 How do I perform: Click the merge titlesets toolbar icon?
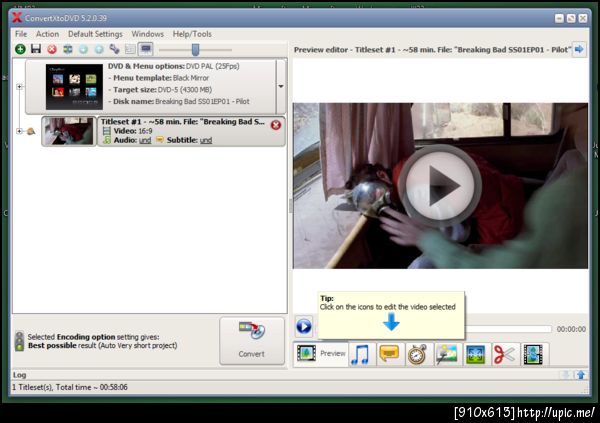click(68, 49)
